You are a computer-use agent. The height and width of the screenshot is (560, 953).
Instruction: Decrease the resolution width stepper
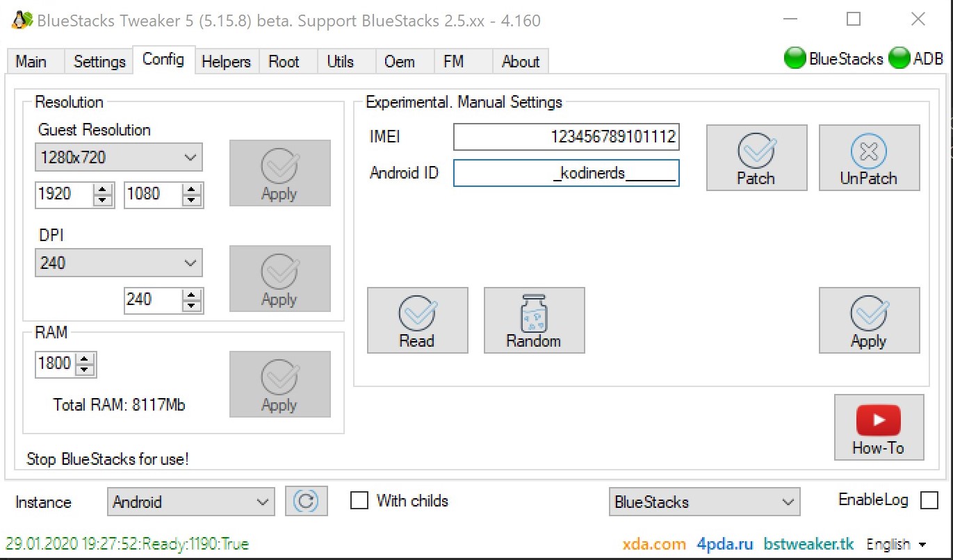103,201
